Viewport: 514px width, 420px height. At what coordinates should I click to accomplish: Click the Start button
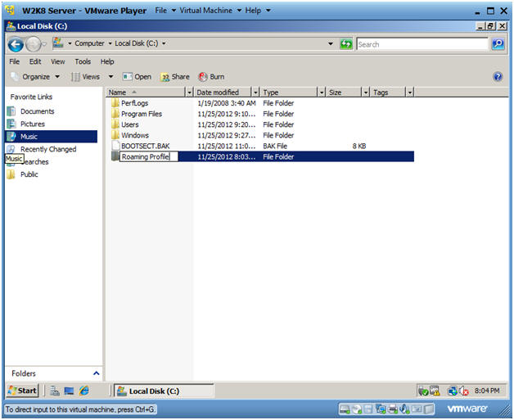coord(23,391)
